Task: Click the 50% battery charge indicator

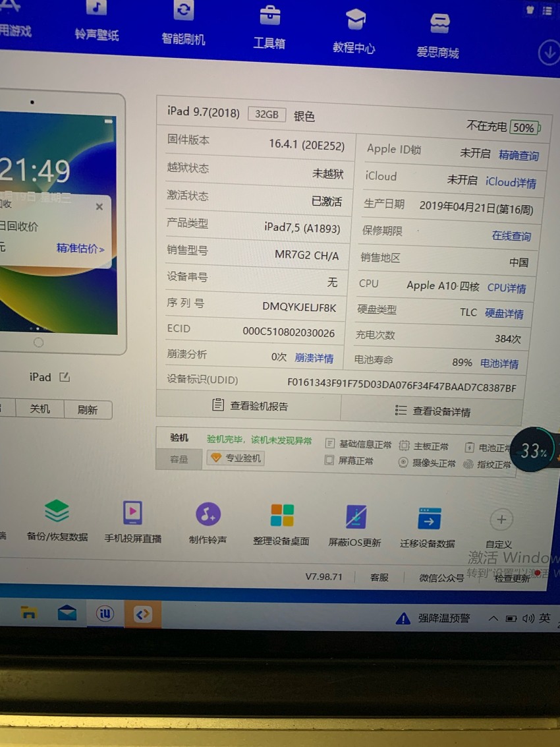Action: pos(525,128)
